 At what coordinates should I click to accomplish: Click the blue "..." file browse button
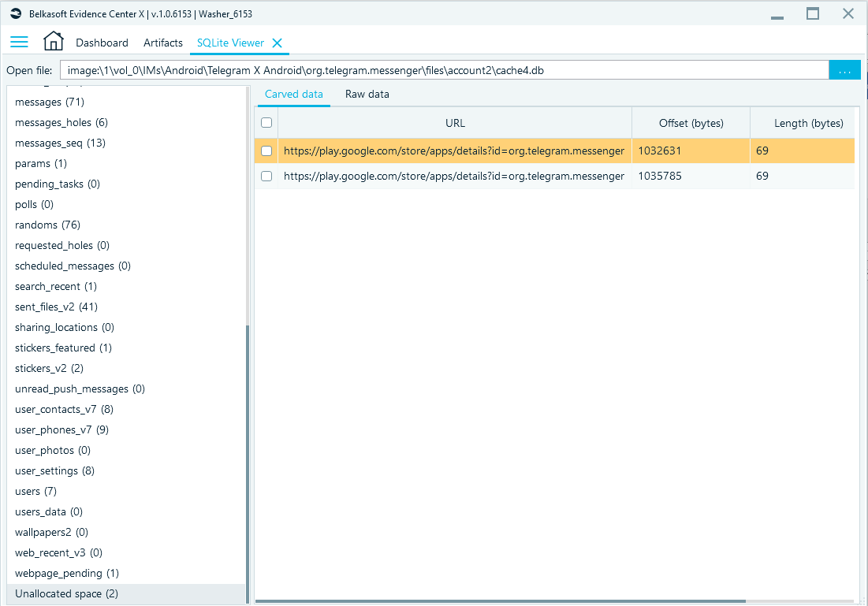click(844, 70)
